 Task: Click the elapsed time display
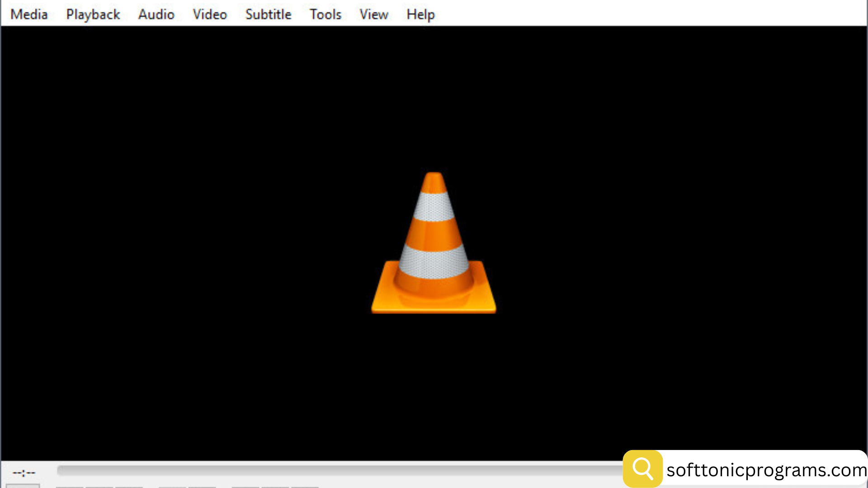(x=24, y=472)
